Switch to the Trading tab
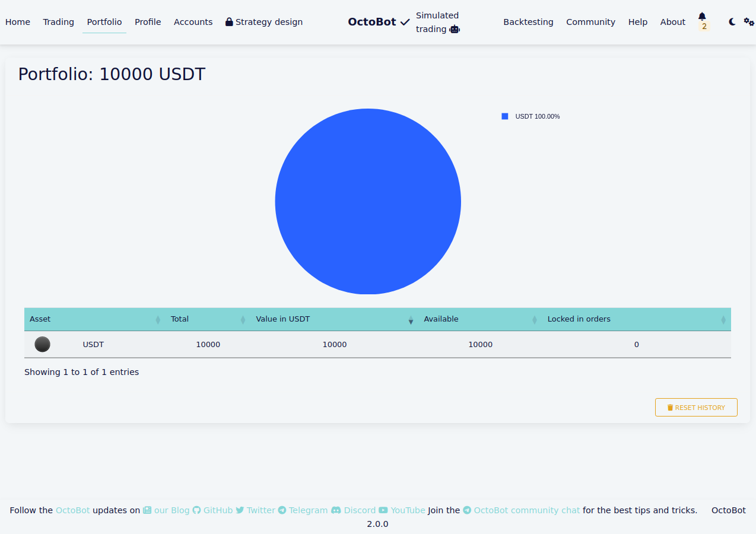The width and height of the screenshot is (756, 534). click(58, 21)
